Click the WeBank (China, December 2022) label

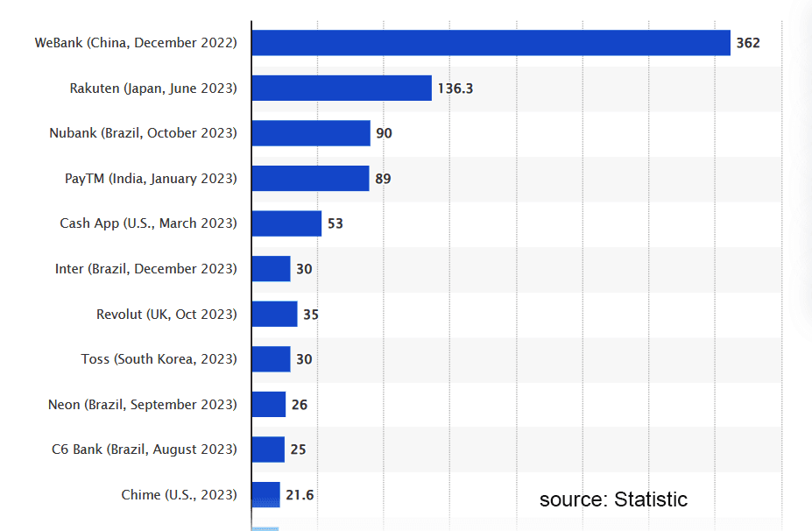136,43
